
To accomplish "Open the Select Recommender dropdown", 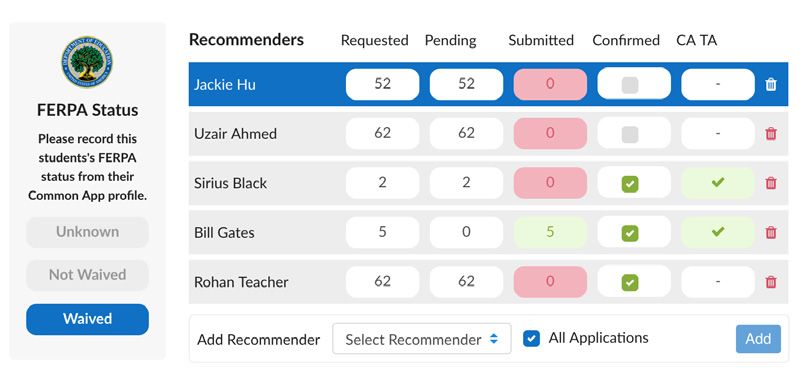I will 421,339.
